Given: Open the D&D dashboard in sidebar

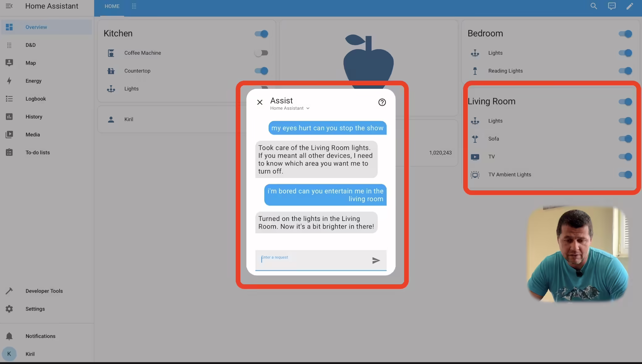Looking at the screenshot, I should coord(46,45).
